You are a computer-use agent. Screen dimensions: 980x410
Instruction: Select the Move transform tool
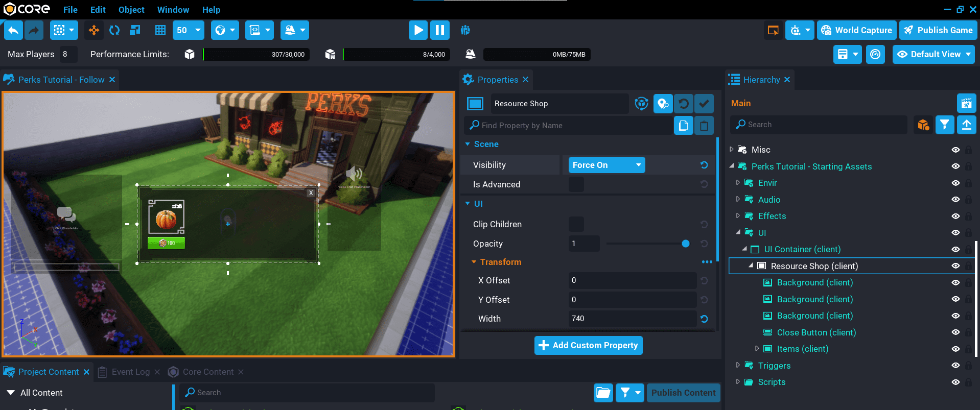coord(94,30)
